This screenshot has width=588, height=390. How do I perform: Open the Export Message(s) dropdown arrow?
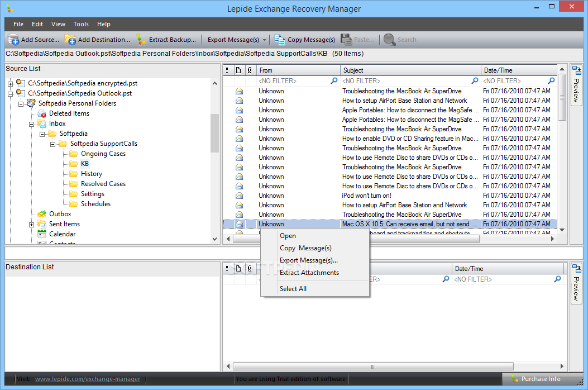264,40
